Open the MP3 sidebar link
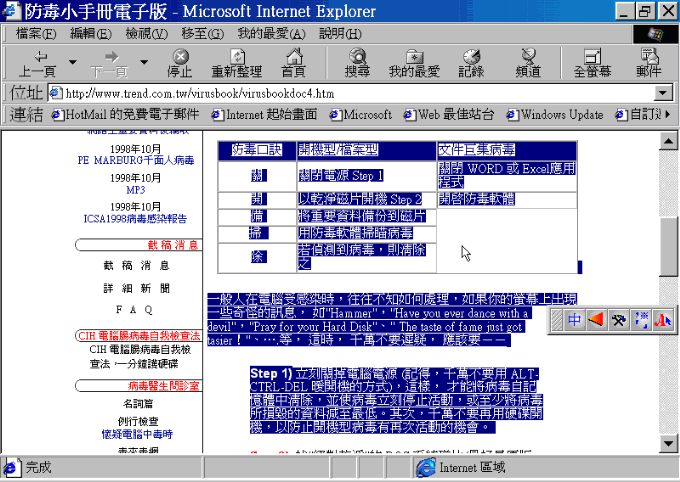 click(x=136, y=190)
